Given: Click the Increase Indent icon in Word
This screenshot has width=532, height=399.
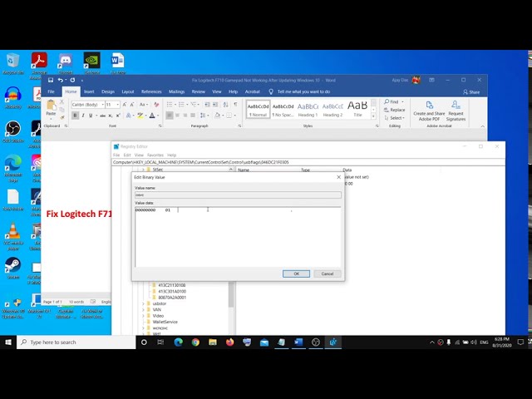Looking at the screenshot, I should (215, 105).
